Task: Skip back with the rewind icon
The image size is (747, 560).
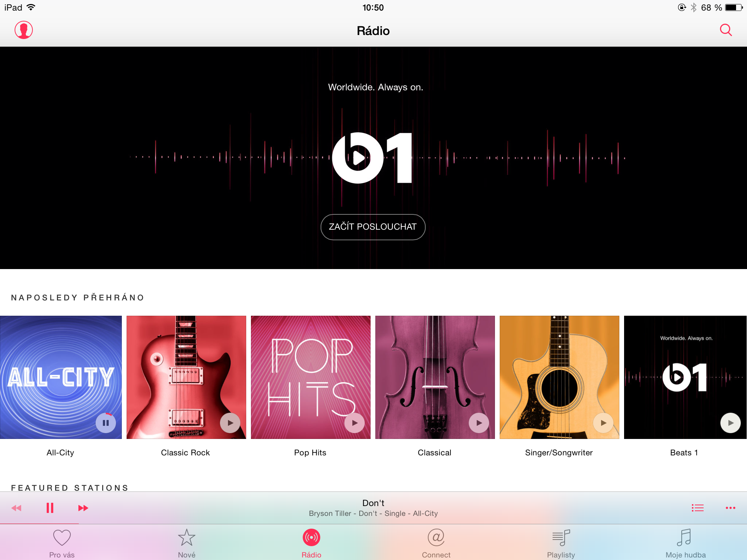Action: (x=16, y=508)
